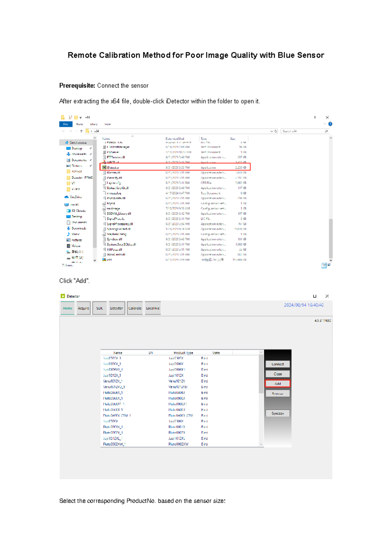Select the Jupi1012X_1 detector row
This screenshot has height=554, width=392.
180,376
